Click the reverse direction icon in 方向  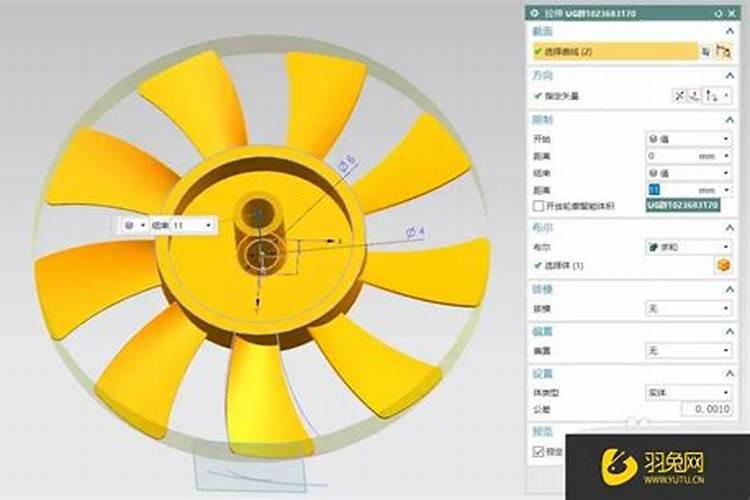pos(681,96)
